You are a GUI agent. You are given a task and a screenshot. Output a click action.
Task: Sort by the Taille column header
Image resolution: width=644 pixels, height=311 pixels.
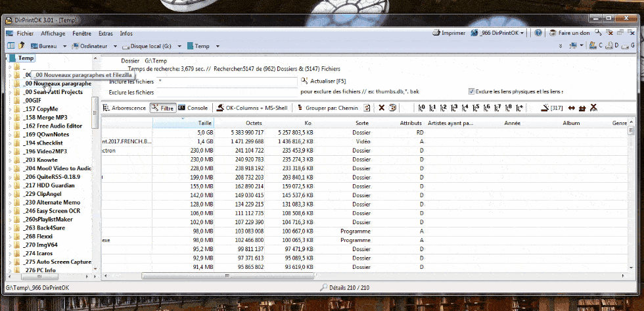point(183,123)
